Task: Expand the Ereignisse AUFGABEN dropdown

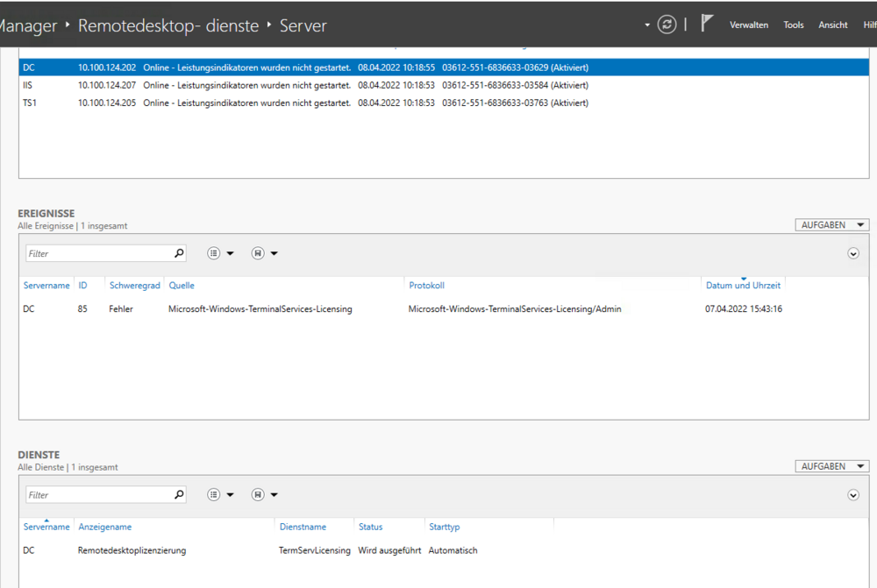Action: point(831,225)
